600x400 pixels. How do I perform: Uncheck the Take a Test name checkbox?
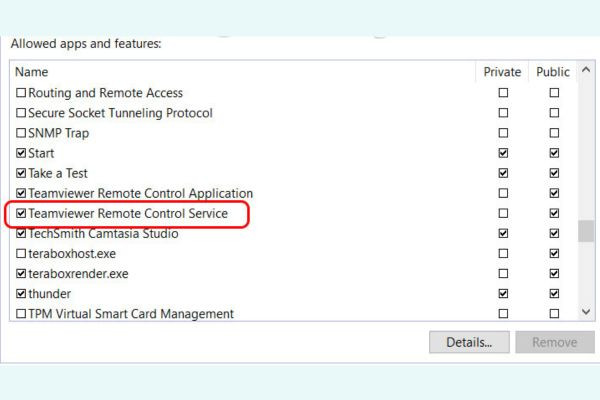pos(21,173)
